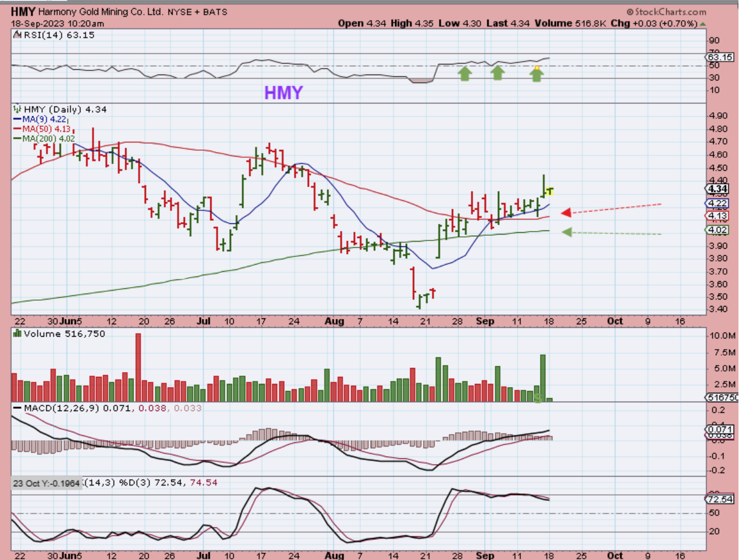Click the blue line marker before MA(9)

click(x=17, y=119)
